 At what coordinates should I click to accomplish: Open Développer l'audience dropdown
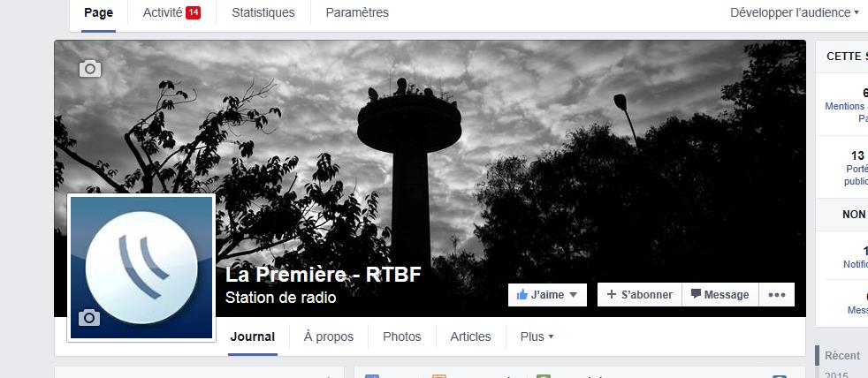coord(794,12)
